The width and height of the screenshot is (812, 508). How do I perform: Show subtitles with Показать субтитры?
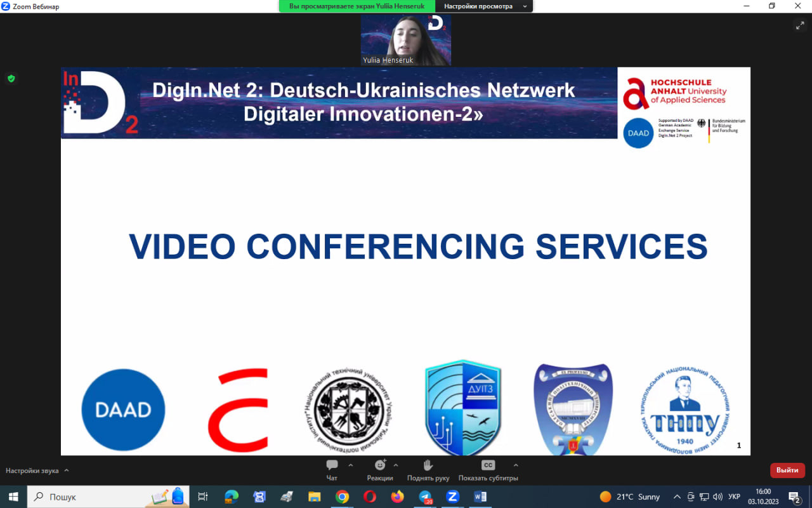[x=488, y=470]
